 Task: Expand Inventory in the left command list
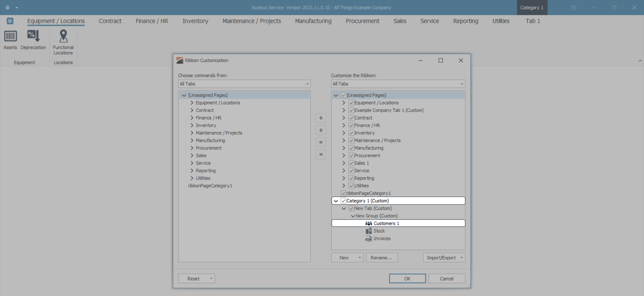tap(192, 125)
